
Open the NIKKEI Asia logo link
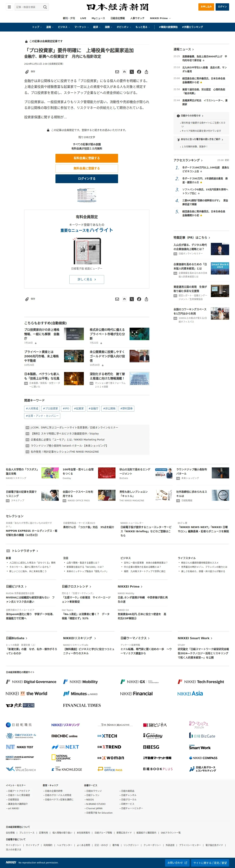(x=190, y=693)
